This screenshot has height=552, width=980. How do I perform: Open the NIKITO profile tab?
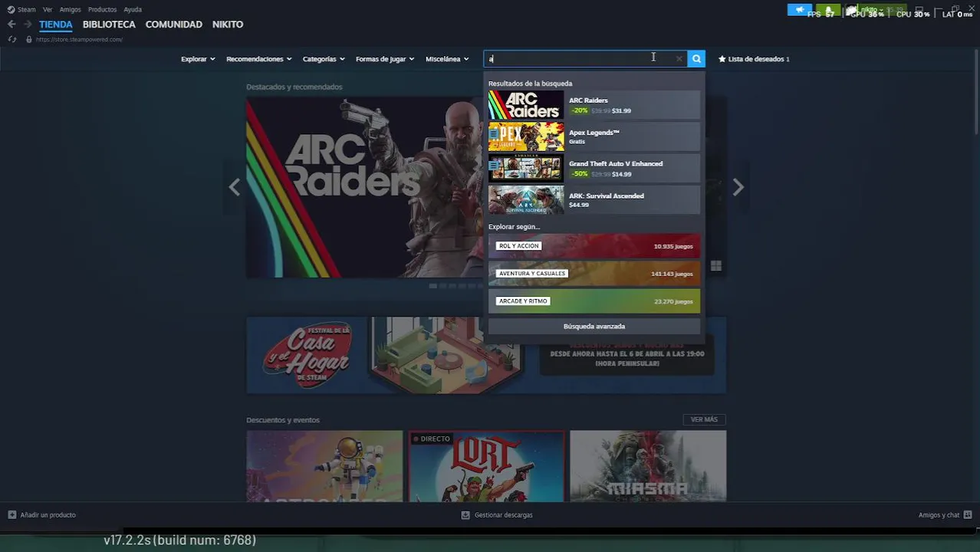228,25
